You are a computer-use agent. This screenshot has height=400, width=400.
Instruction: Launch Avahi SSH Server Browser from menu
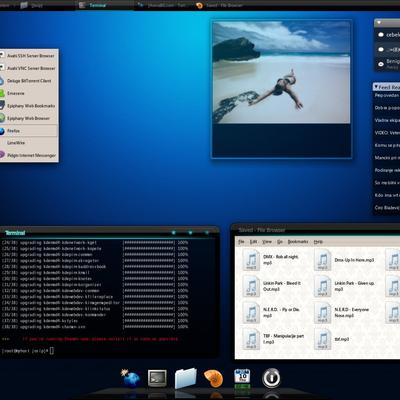[29, 56]
